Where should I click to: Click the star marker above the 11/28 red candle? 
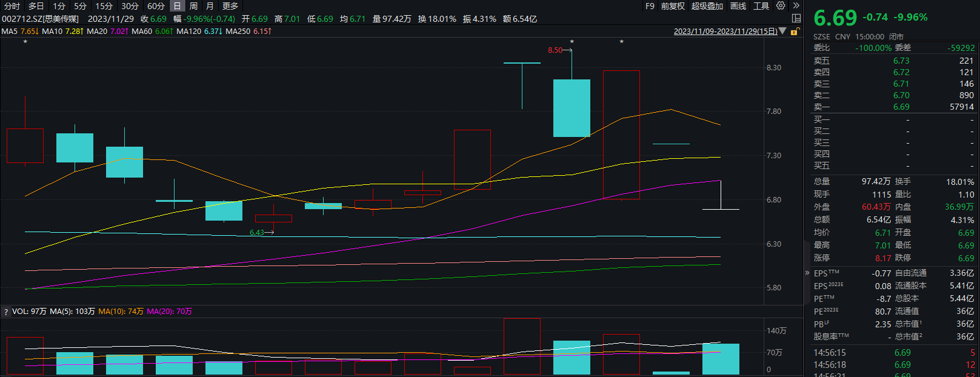(621, 42)
